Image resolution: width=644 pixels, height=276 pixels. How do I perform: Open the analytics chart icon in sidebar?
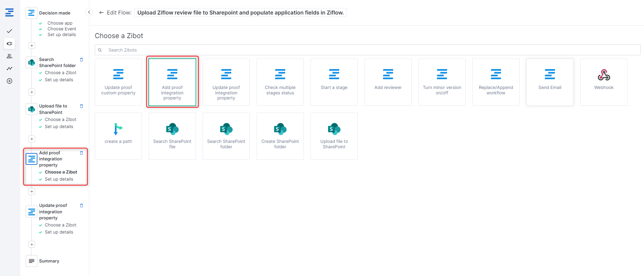point(9,68)
